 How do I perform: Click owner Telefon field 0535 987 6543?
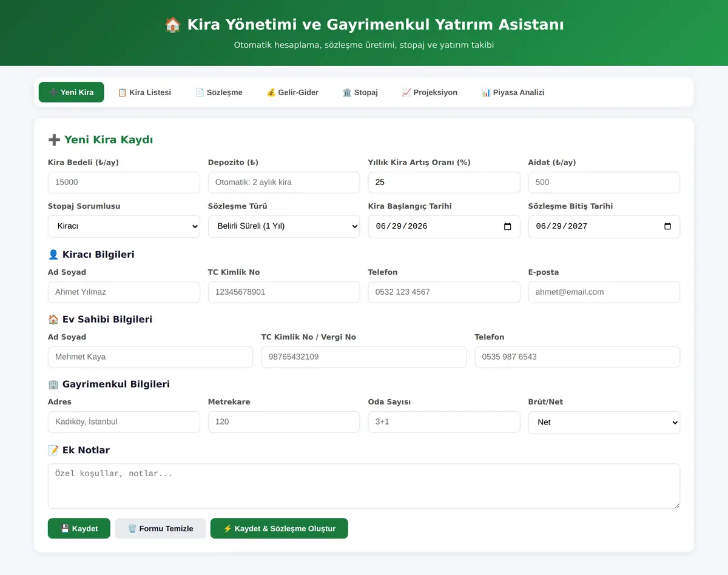[x=578, y=357]
